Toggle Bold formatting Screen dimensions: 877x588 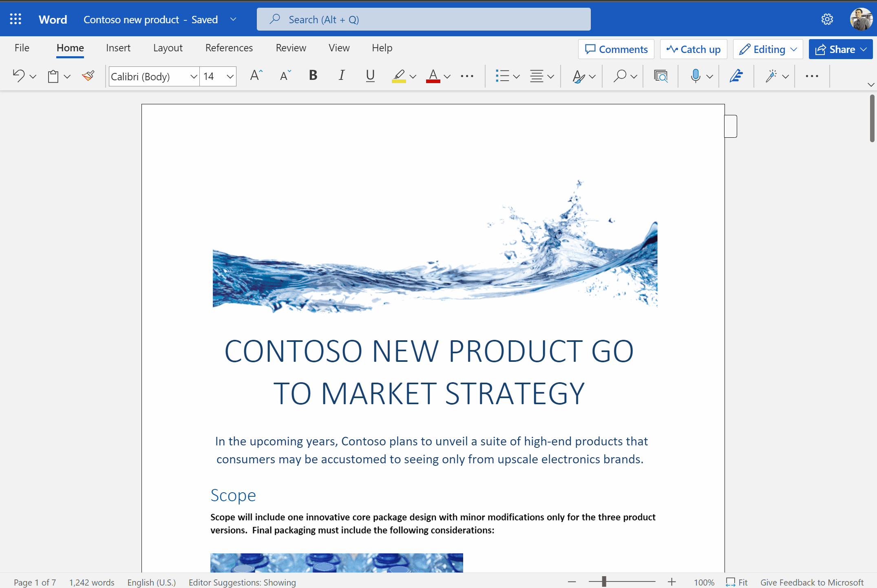click(x=313, y=76)
